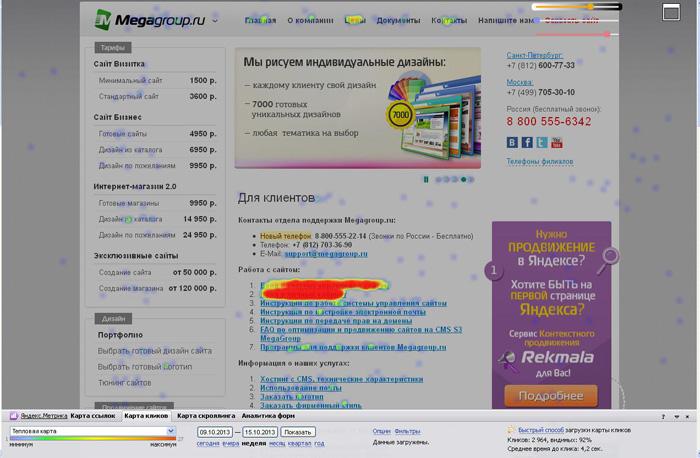Open the Использование почты link

click(x=301, y=388)
